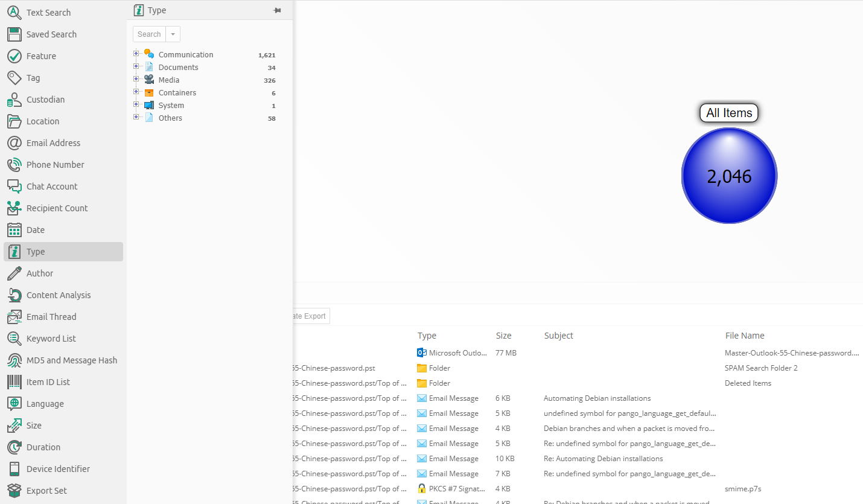Open the Content Analysis filter icon

pos(14,295)
